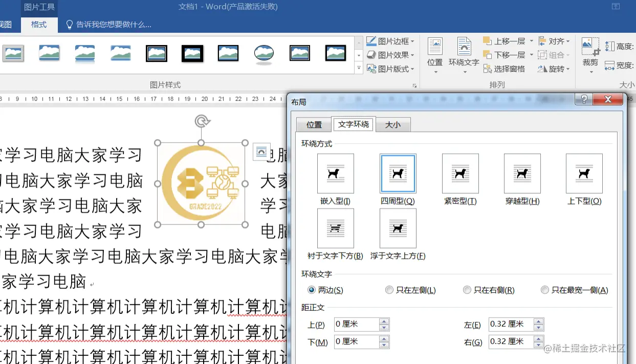Screen dimensions: 636x364
Task: Open the 裁剪 dropdown arrow below crop
Action: [590, 72]
